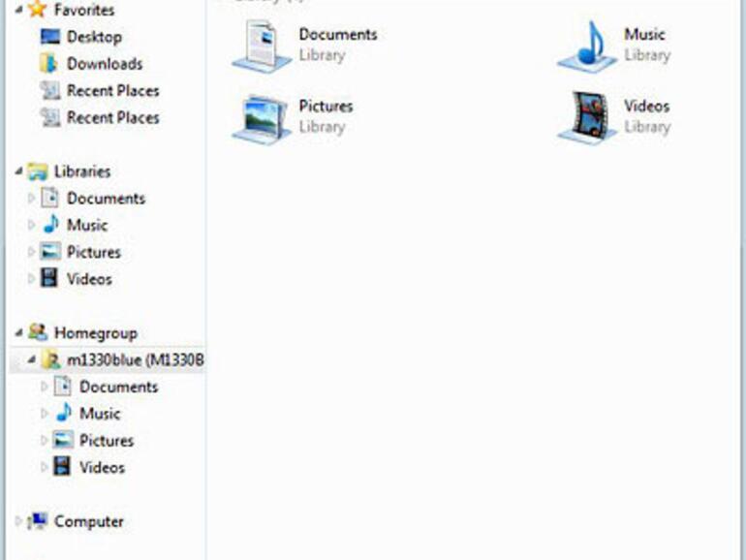
Task: Expand Videos under Libraries
Action: coord(31,278)
